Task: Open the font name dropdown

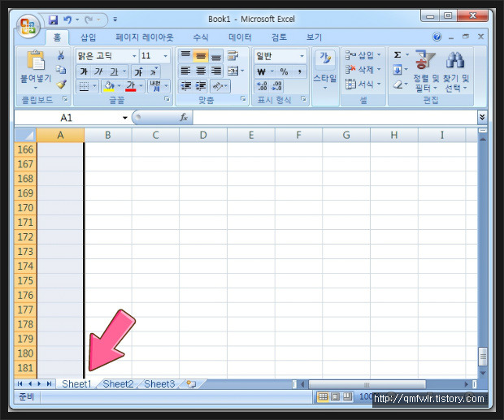Action: pyautogui.click(x=134, y=56)
